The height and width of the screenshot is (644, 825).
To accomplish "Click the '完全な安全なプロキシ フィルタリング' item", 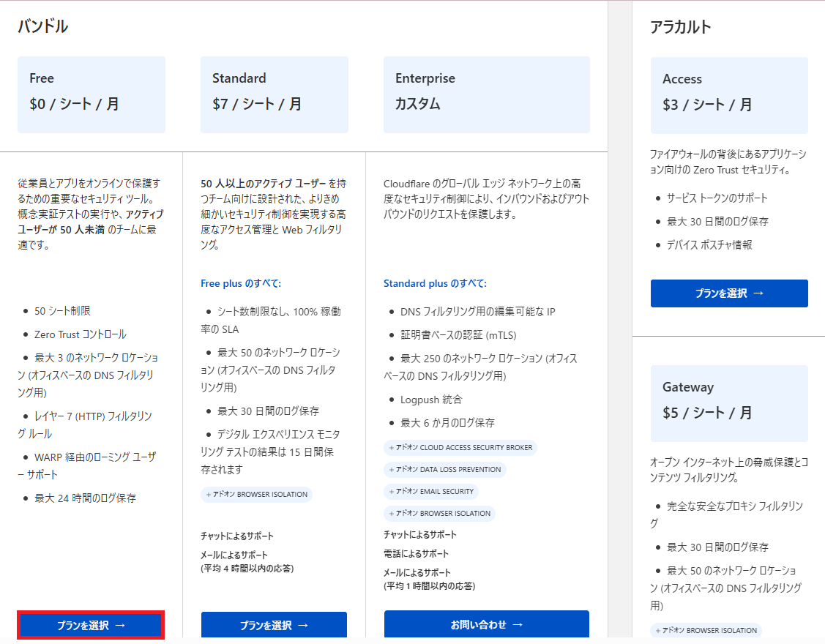I will (x=727, y=514).
